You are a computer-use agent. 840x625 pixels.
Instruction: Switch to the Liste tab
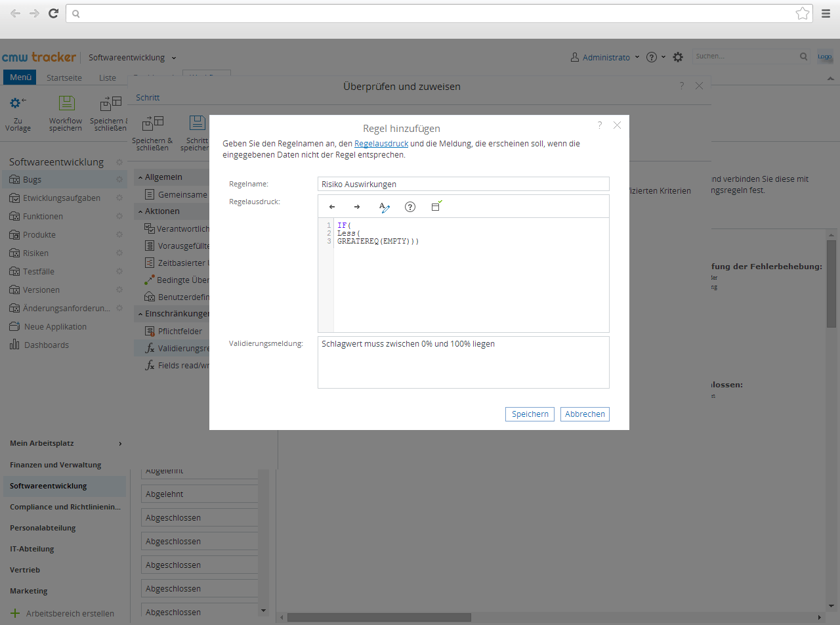click(x=108, y=77)
